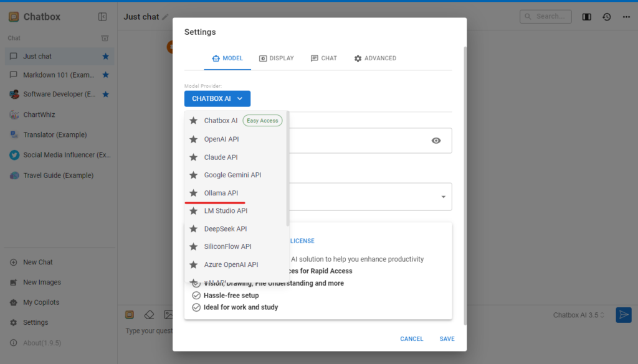The width and height of the screenshot is (638, 364).
Task: Click star icon beside DeepSeek API
Action: click(194, 229)
